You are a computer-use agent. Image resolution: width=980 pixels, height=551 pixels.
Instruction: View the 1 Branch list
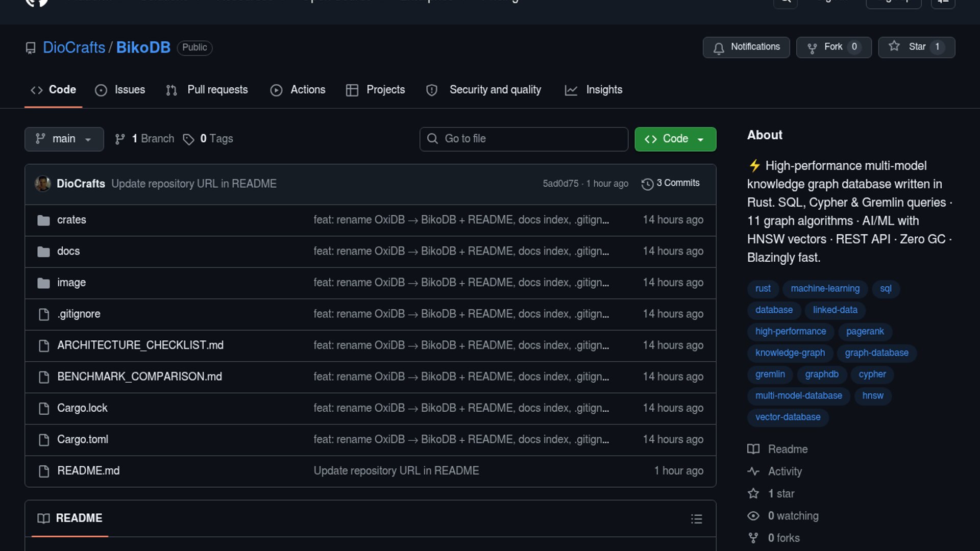(x=145, y=139)
